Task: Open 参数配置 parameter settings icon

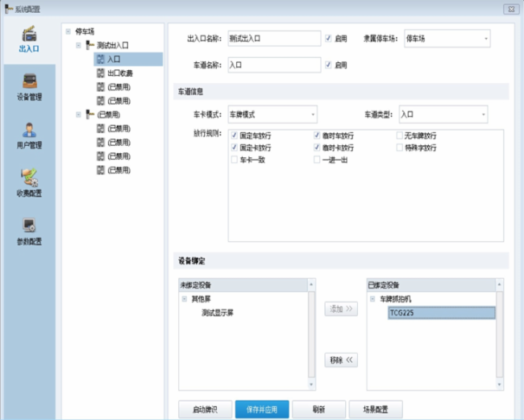Action: tap(28, 231)
